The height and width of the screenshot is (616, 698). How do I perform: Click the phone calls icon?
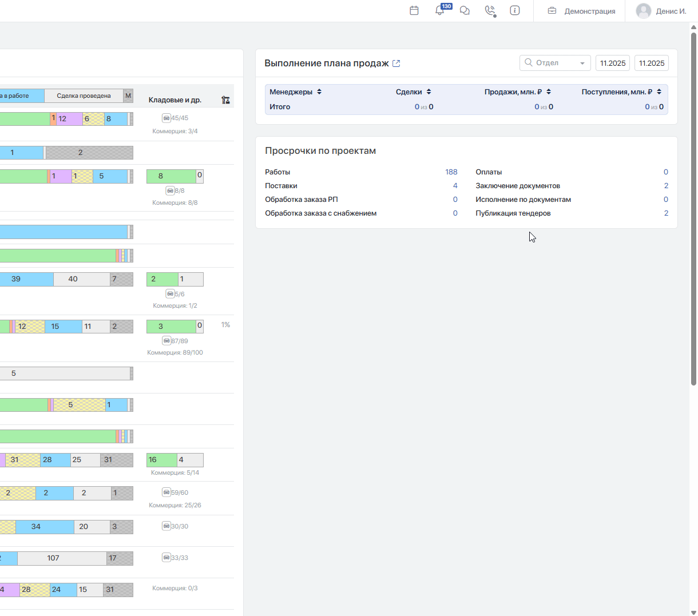490,11
